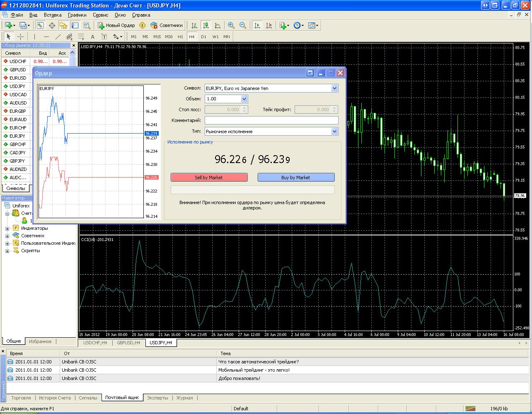Expand the Скрипты tree node
The width and height of the screenshot is (532, 414).
pyautogui.click(x=7, y=251)
